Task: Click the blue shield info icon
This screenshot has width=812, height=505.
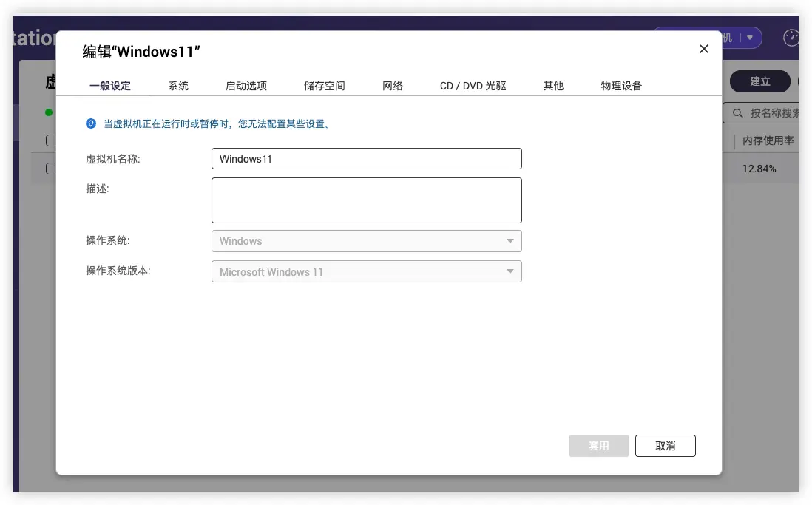Action: (91, 124)
